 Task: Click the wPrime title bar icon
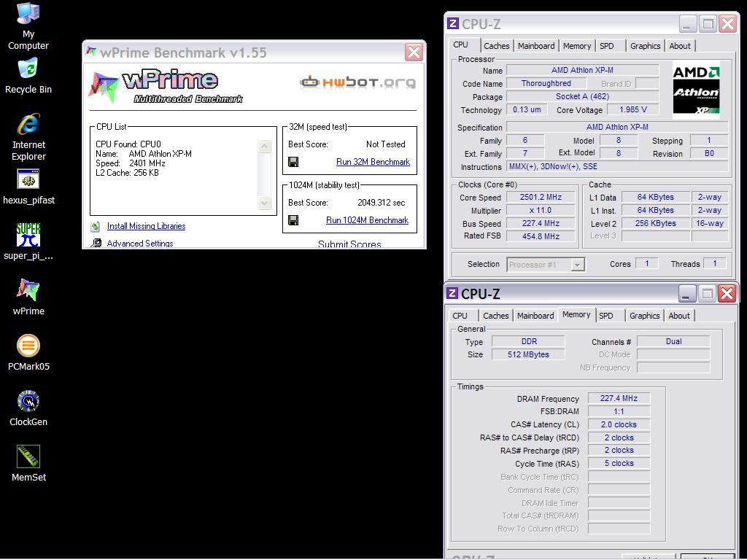90,52
